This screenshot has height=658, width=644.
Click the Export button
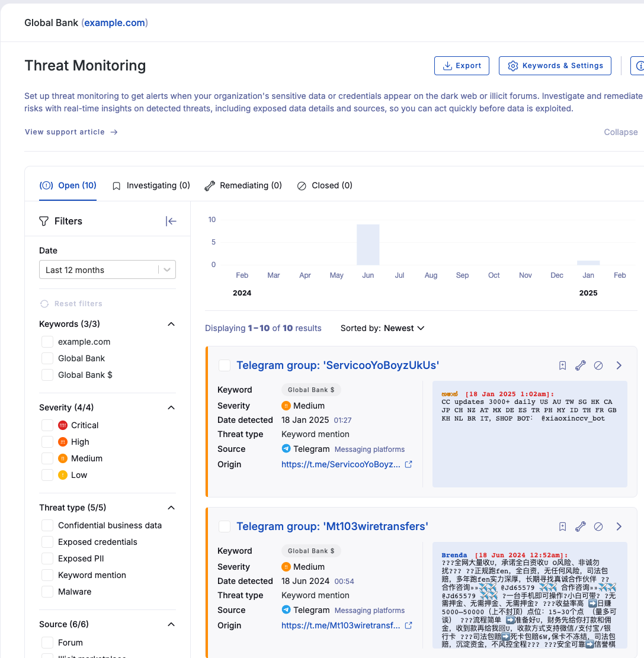tap(462, 66)
